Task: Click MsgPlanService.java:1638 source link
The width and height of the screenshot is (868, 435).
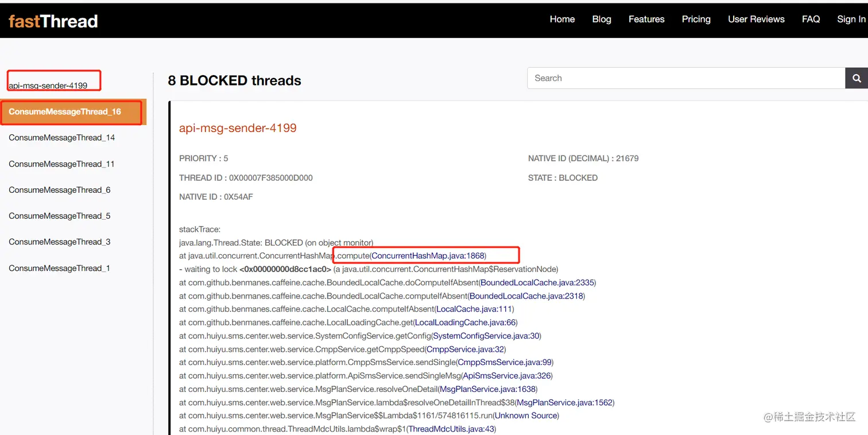Action: (x=488, y=389)
